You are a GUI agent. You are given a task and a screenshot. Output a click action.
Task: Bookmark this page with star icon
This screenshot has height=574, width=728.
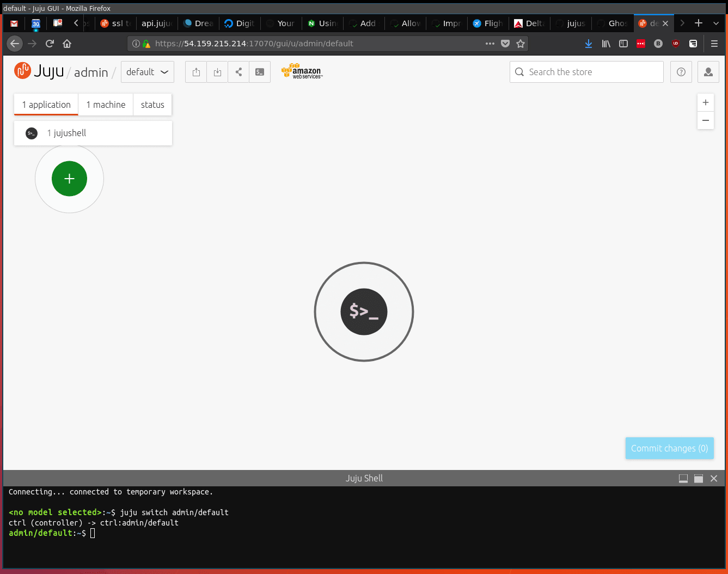(x=521, y=44)
